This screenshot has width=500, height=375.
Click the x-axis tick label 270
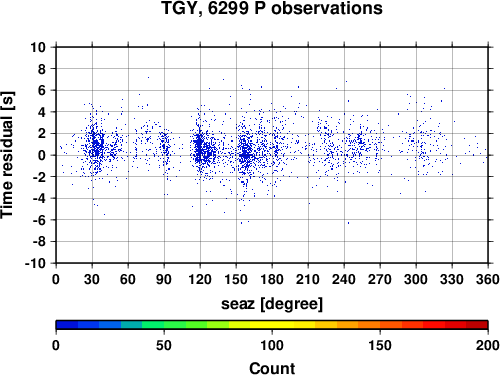380,279
